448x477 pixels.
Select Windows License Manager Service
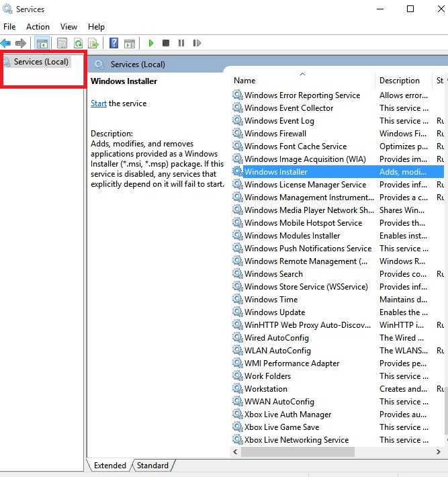click(338, 185)
